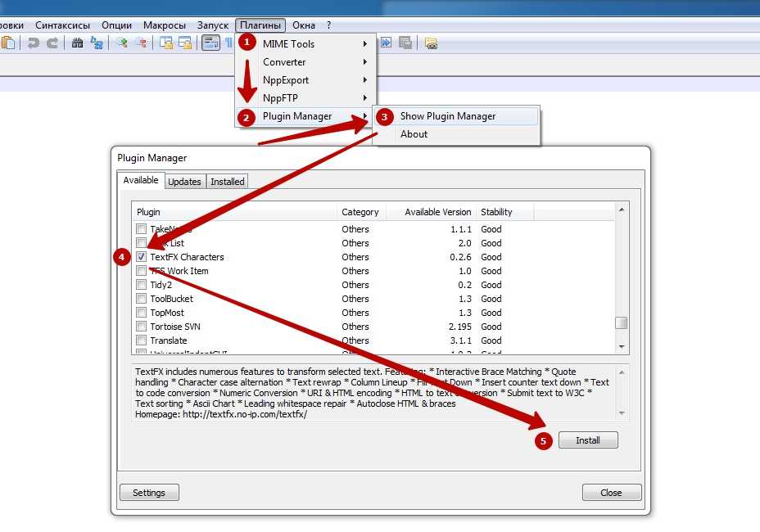Open the Макросы menu
Screen dimensions: 760x532
(165, 25)
